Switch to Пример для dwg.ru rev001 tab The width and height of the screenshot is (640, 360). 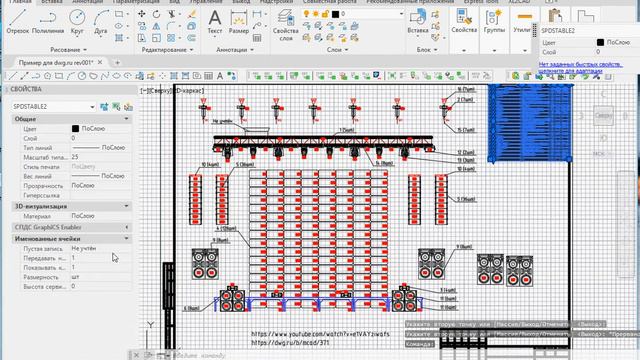56,62
